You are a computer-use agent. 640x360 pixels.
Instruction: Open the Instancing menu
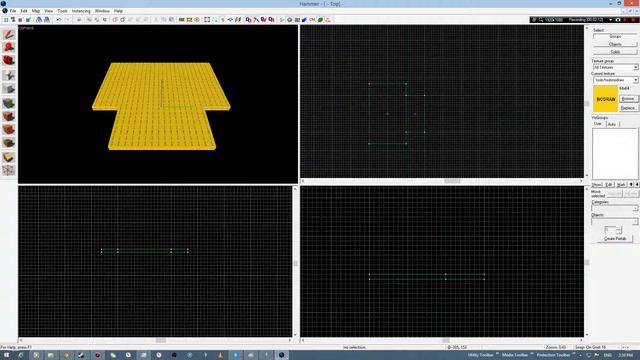[81, 11]
